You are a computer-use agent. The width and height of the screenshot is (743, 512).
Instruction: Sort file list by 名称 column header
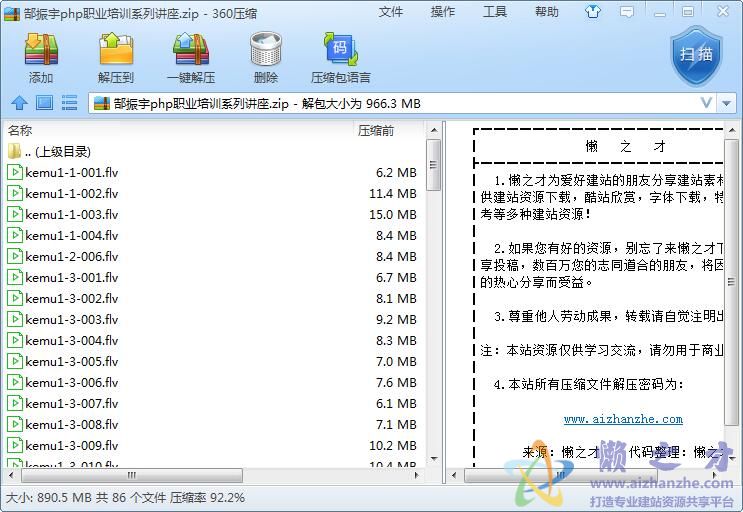click(20, 130)
